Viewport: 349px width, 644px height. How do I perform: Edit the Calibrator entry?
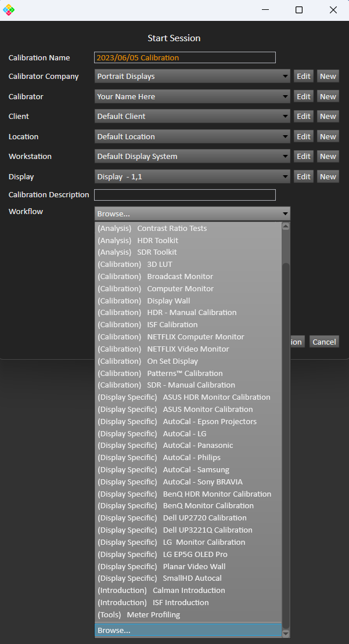pos(304,96)
